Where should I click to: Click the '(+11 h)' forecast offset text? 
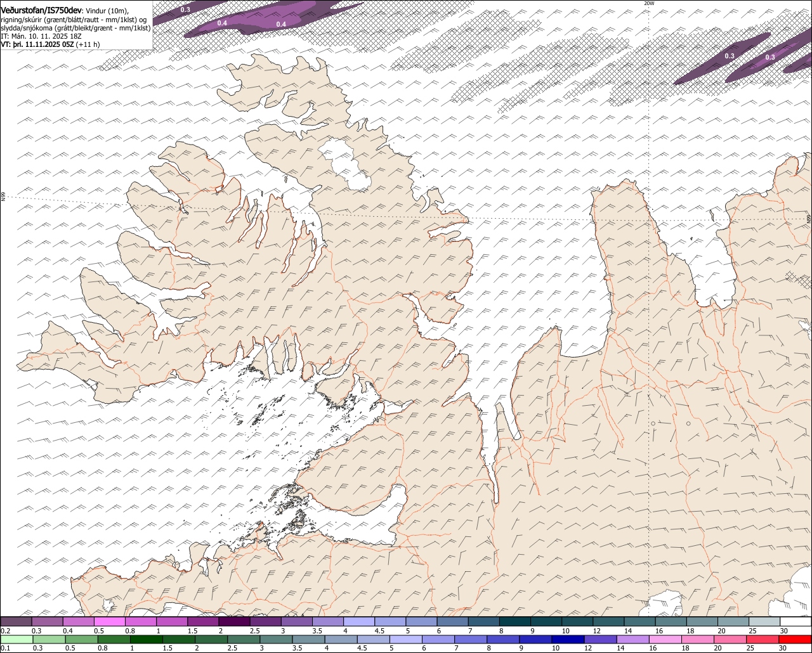pos(88,44)
